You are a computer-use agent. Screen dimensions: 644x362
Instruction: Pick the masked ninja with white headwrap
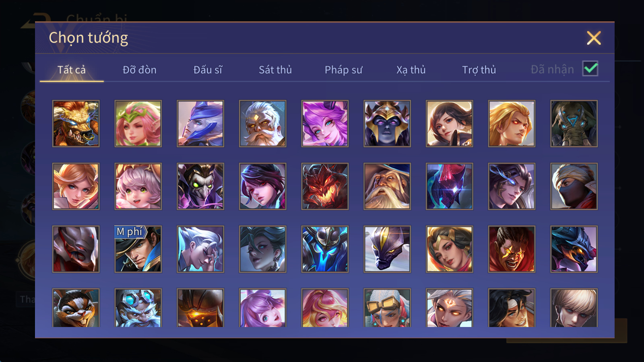pos(574,186)
